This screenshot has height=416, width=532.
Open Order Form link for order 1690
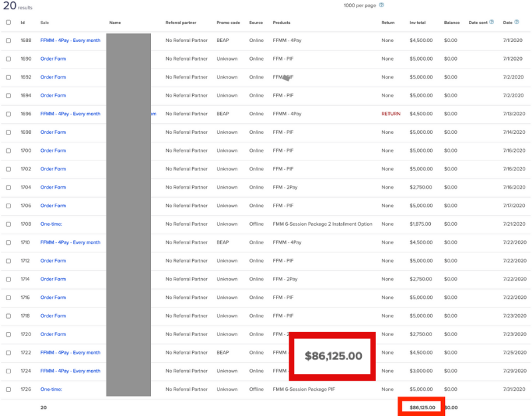53,59
